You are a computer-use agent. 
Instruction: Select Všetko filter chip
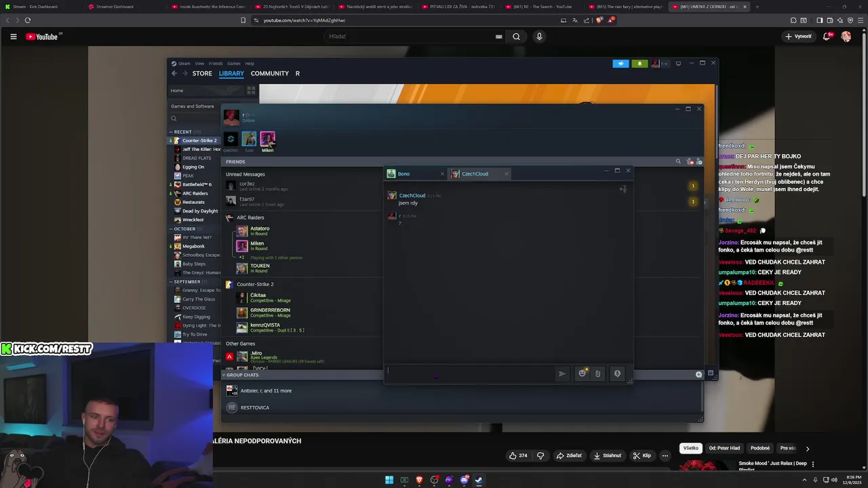(690, 448)
